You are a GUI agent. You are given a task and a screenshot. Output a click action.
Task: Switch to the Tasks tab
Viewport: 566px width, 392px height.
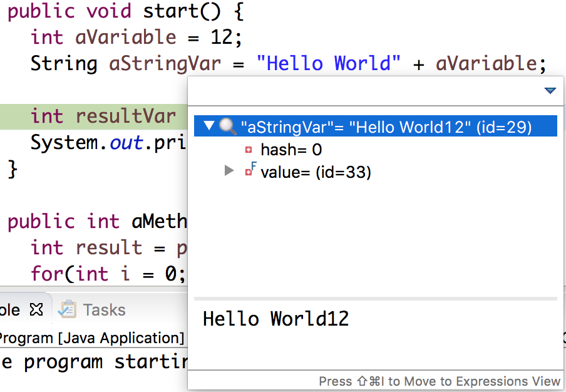pos(104,310)
